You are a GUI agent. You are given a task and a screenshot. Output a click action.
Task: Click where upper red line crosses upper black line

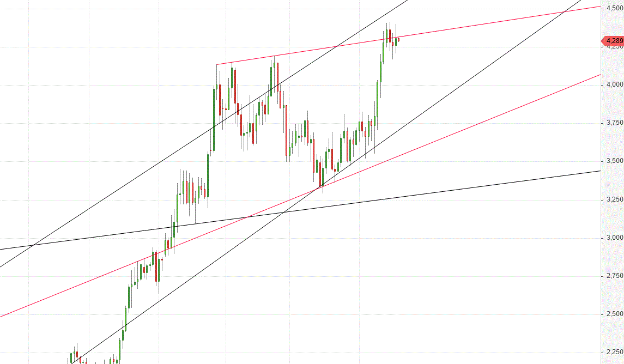click(x=337, y=46)
